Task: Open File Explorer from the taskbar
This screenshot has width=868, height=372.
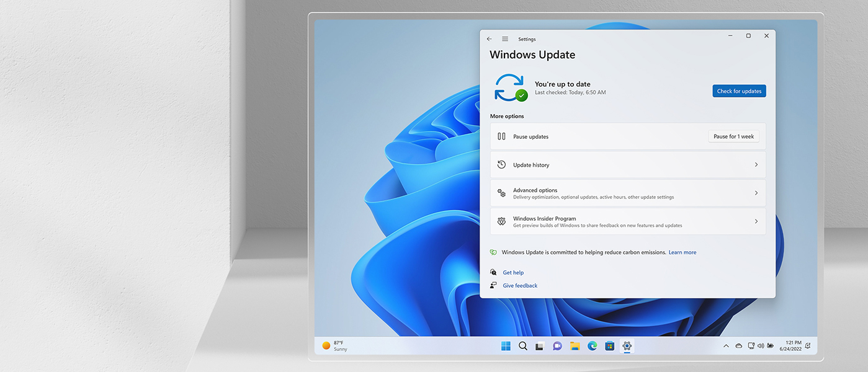Action: 573,345
